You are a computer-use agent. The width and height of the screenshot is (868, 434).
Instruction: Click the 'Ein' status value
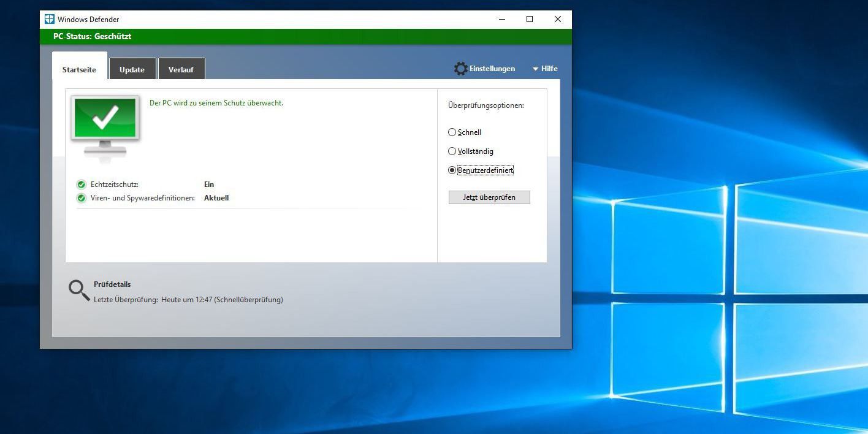coord(209,185)
